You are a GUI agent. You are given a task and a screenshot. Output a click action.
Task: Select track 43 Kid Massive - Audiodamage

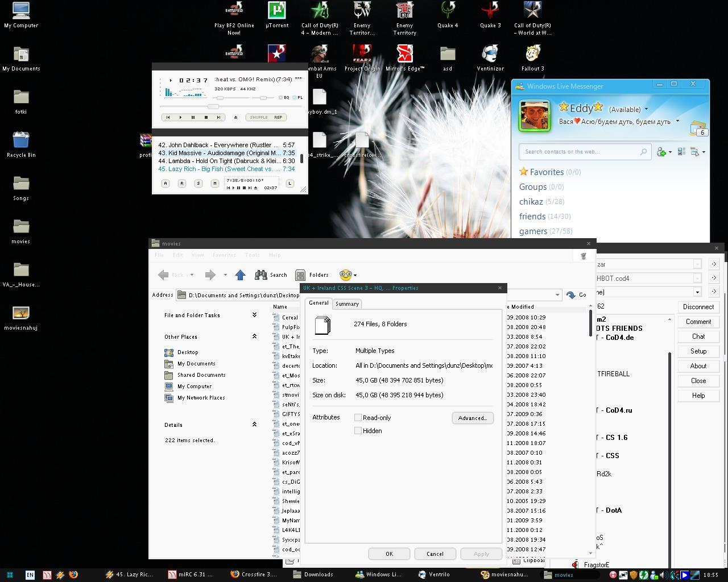[x=226, y=153]
